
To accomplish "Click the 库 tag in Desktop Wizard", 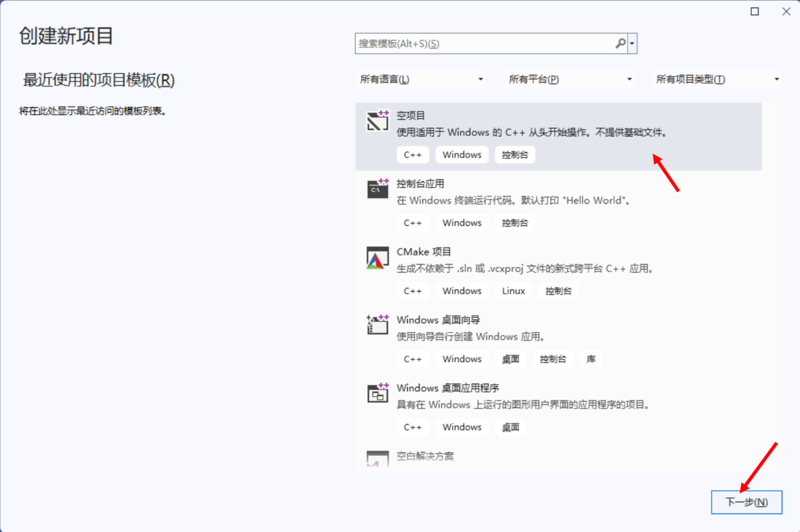I will click(x=591, y=359).
